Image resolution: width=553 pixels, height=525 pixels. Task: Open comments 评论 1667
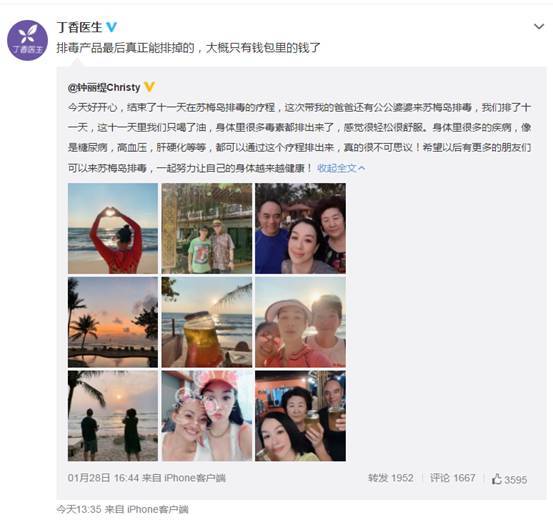(452, 478)
